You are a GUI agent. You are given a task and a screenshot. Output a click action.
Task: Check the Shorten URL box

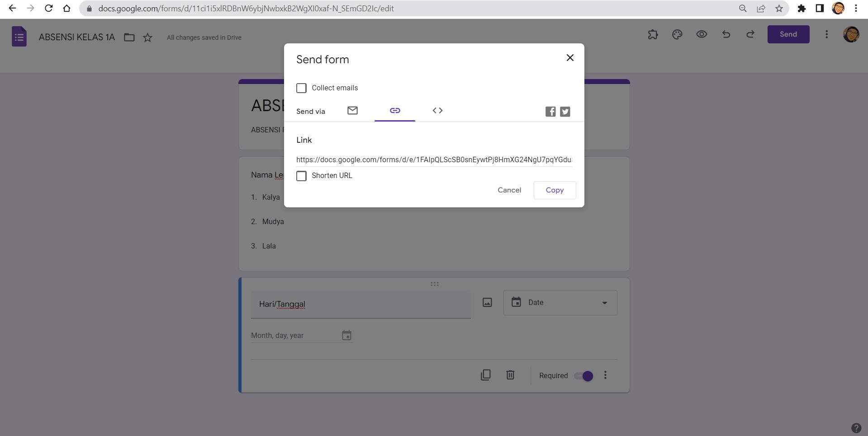pyautogui.click(x=301, y=176)
